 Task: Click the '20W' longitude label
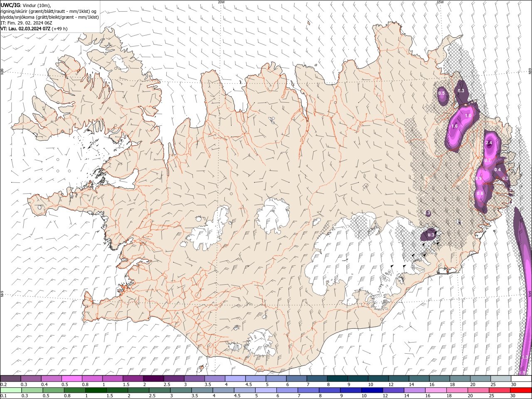pyautogui.click(x=222, y=2)
